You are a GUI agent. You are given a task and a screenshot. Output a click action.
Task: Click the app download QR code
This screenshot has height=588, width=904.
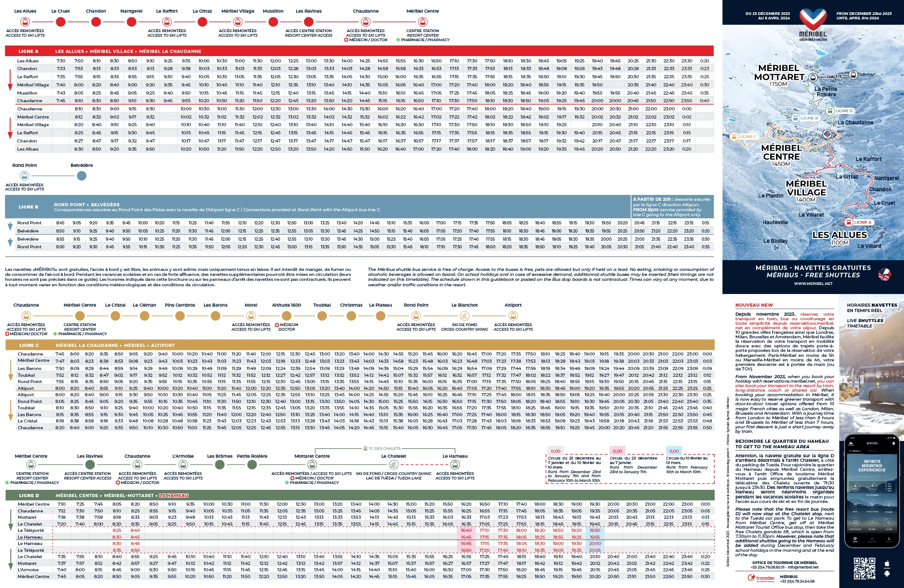point(864,568)
